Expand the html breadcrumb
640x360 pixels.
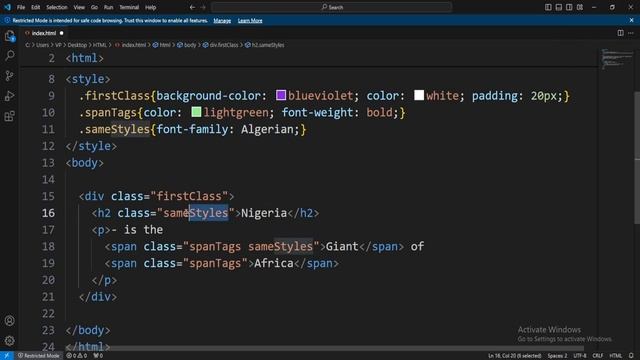coord(162,45)
